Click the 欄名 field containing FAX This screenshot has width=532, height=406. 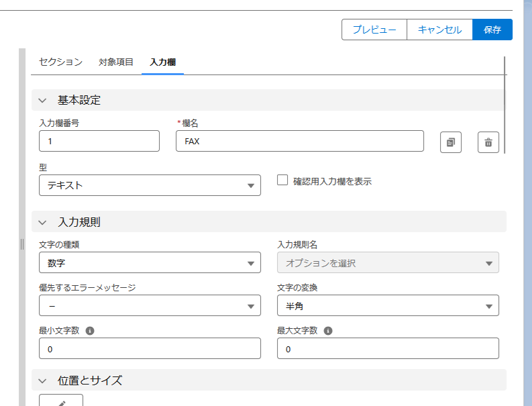click(299, 142)
